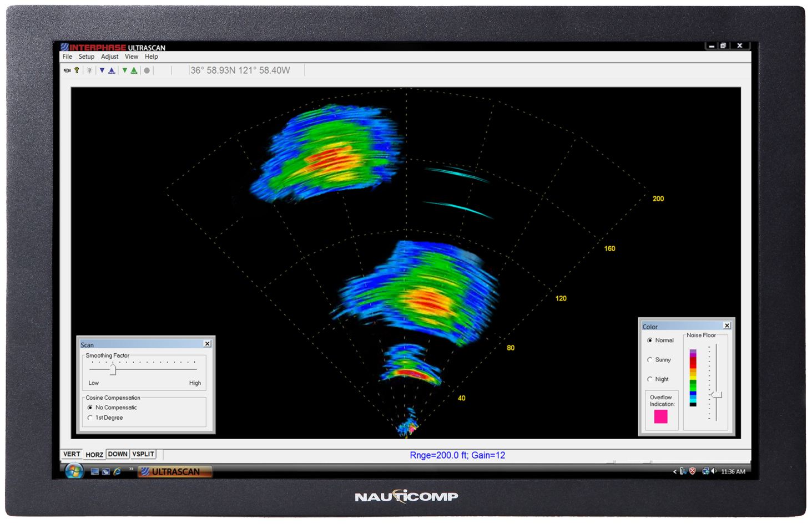Click the yellow question mark help icon
Screen dimensions: 812x524
(x=77, y=70)
